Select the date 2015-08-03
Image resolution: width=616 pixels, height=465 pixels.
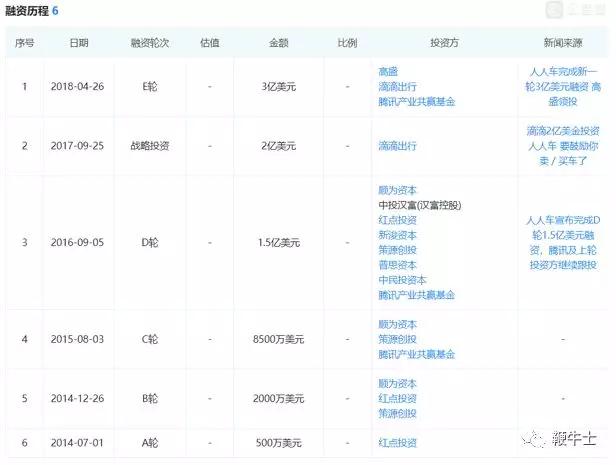77,339
